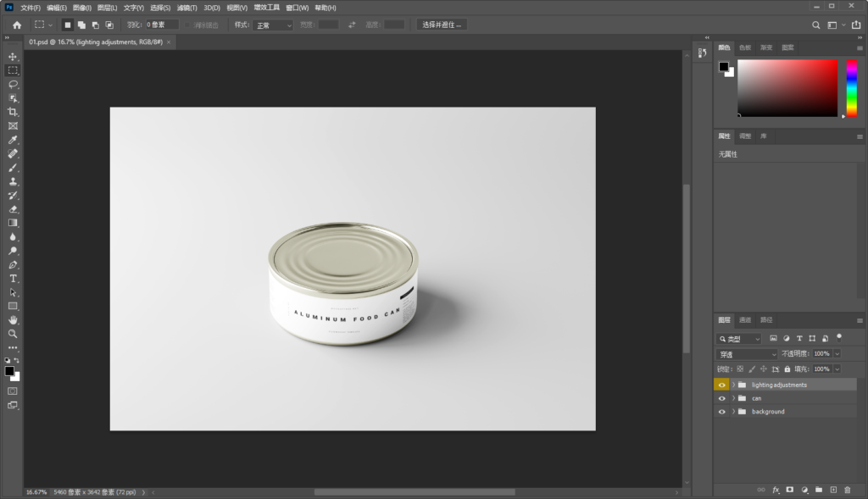
Task: Select the Rectangle shape tool
Action: point(13,307)
